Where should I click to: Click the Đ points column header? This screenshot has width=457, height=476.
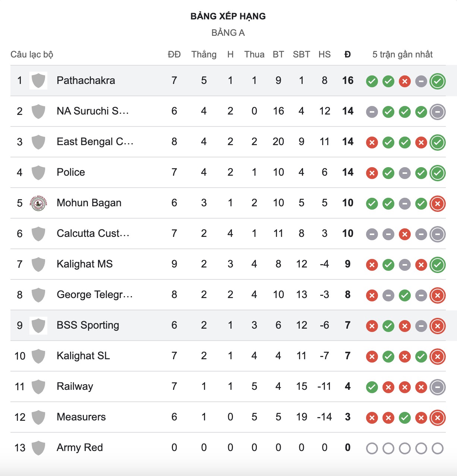point(348,54)
